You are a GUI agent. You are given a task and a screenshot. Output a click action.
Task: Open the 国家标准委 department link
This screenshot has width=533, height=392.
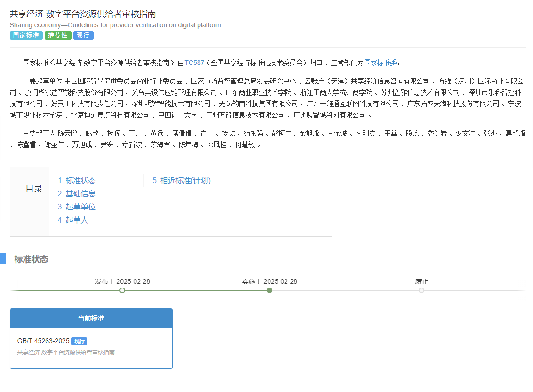[x=381, y=63]
